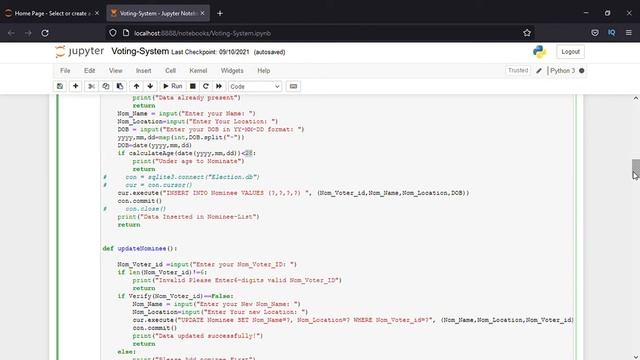The height and width of the screenshot is (360, 640).
Task: Open the Widgets menu
Action: (232, 71)
